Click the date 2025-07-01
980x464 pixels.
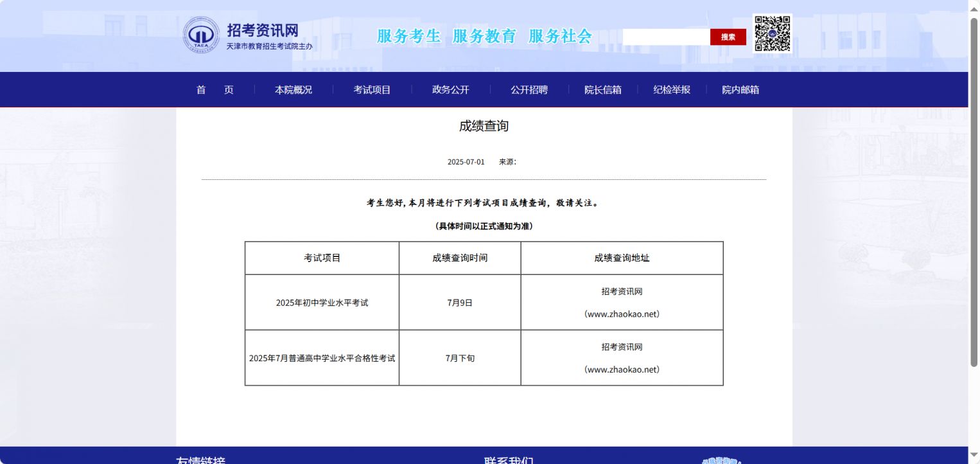[466, 162]
